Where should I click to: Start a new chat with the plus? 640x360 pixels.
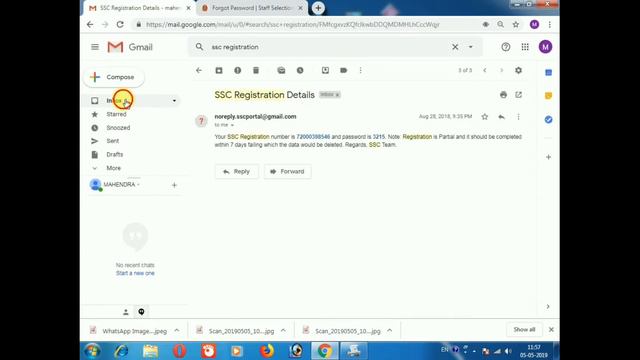click(174, 185)
